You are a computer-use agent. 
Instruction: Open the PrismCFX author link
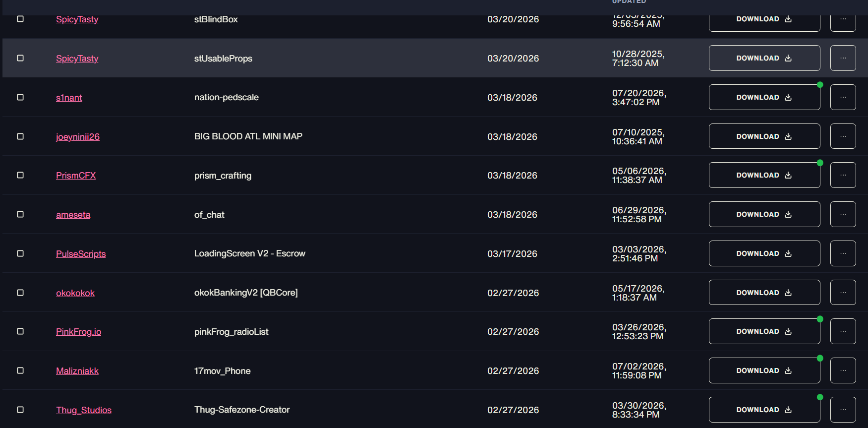(76, 176)
